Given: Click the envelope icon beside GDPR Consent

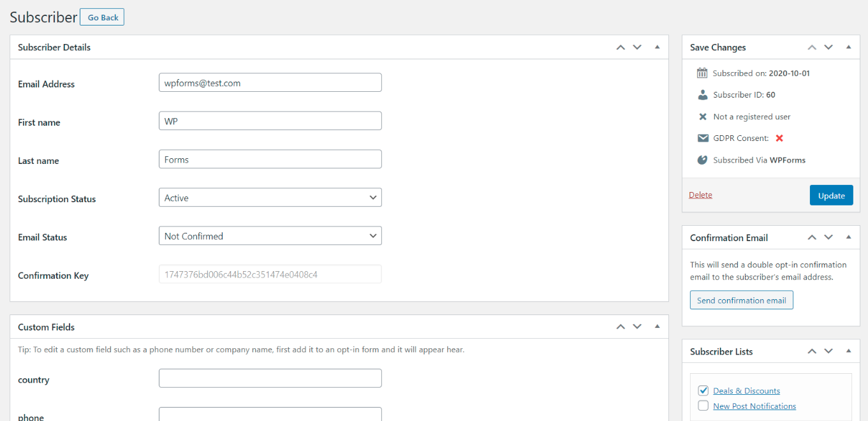Looking at the screenshot, I should pos(702,138).
